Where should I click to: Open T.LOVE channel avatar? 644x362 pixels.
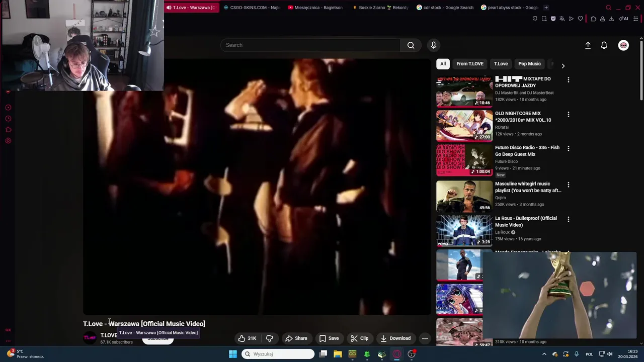[90, 338]
